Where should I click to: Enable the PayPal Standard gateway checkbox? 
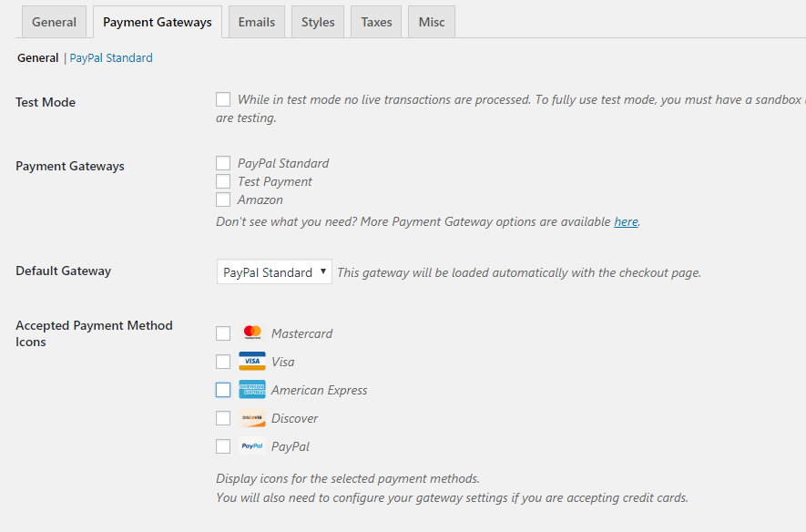(223, 163)
